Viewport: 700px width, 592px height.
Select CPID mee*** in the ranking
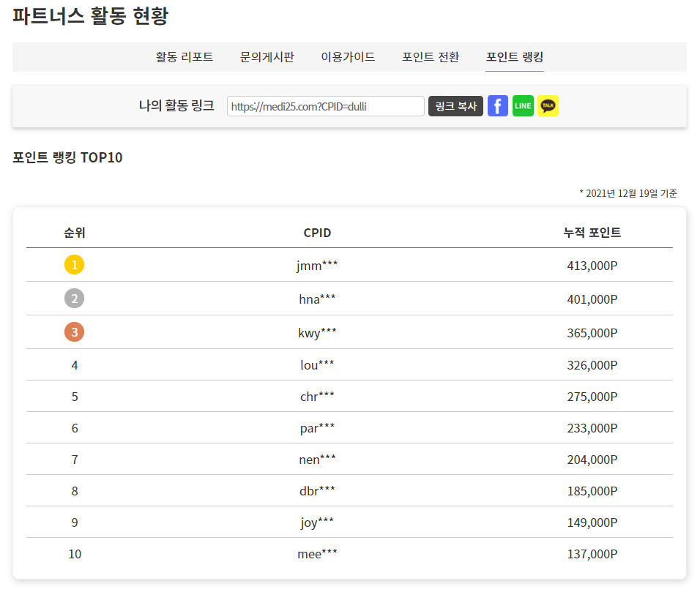coord(317,554)
